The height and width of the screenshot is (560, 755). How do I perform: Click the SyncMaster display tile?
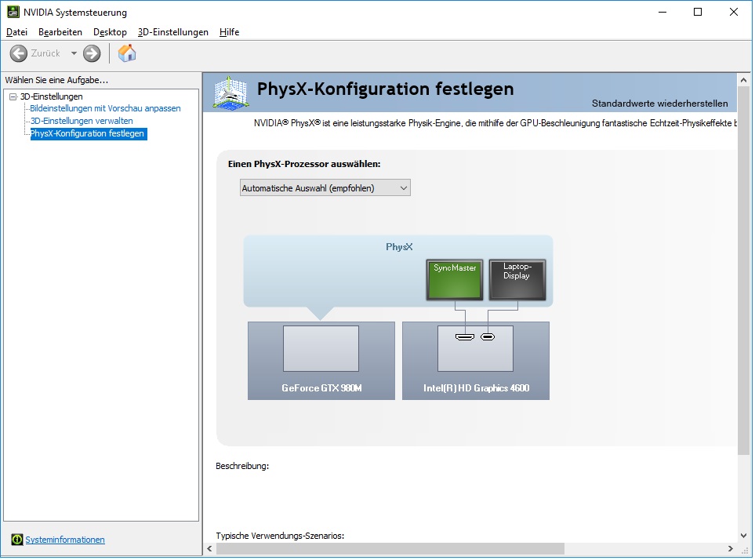pyautogui.click(x=455, y=280)
